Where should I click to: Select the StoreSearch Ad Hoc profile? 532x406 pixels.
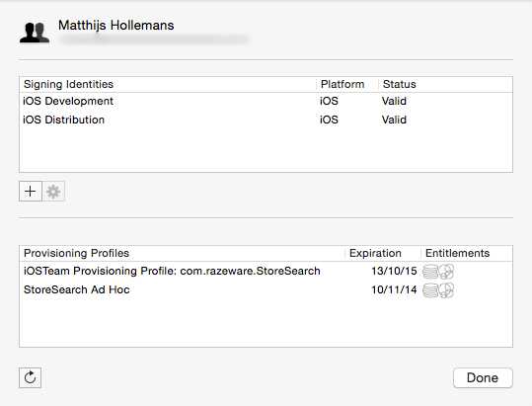point(266,289)
